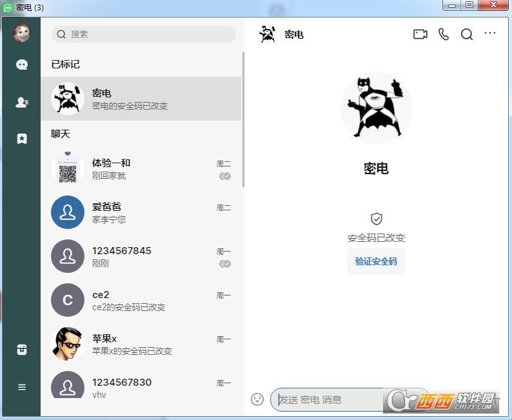Open the starred bookmarks tab in the sidebar
The height and width of the screenshot is (420, 512).
[x=22, y=139]
